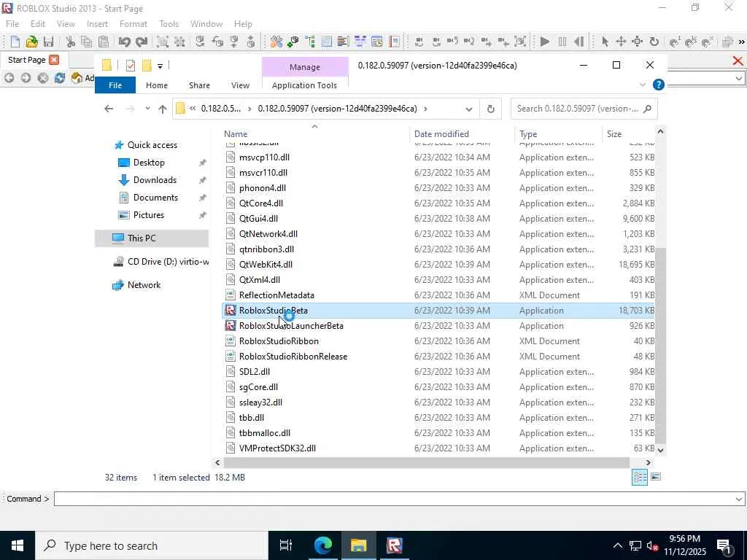
Task: Select Network in navigation pane
Action: pos(144,285)
